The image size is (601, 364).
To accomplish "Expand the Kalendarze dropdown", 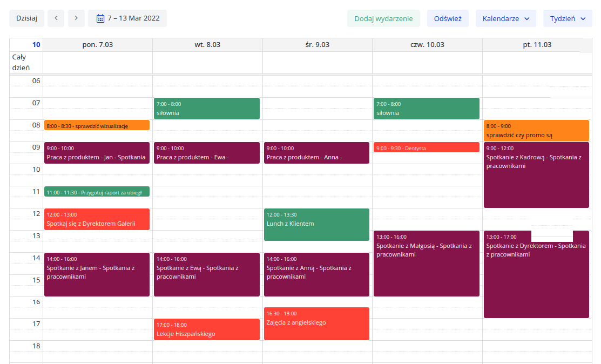I will pos(505,18).
